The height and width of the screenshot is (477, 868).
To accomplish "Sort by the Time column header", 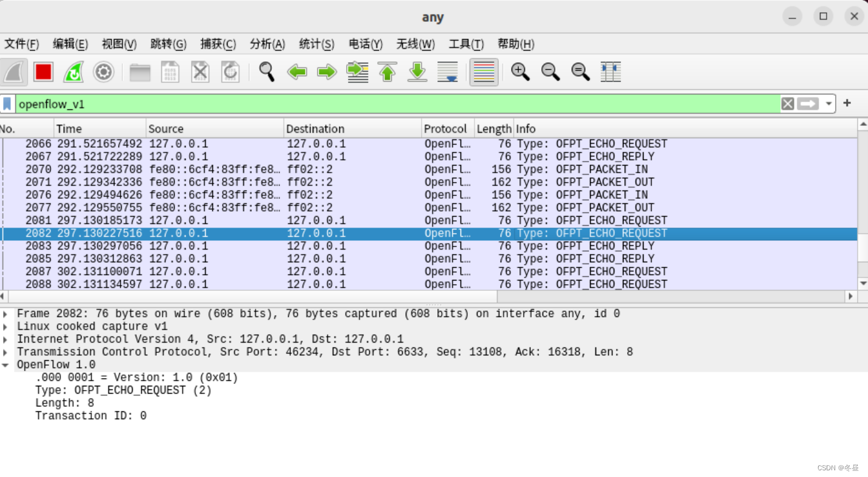I will (100, 128).
